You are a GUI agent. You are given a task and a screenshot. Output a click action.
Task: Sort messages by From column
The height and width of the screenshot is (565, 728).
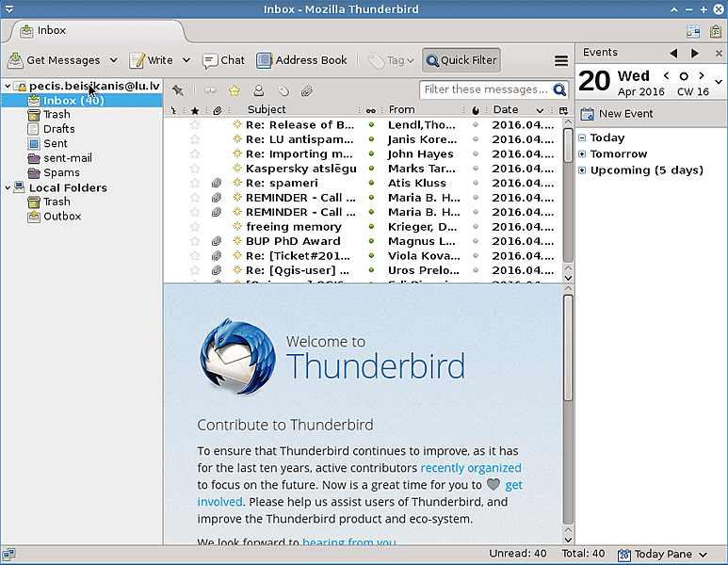click(x=401, y=109)
